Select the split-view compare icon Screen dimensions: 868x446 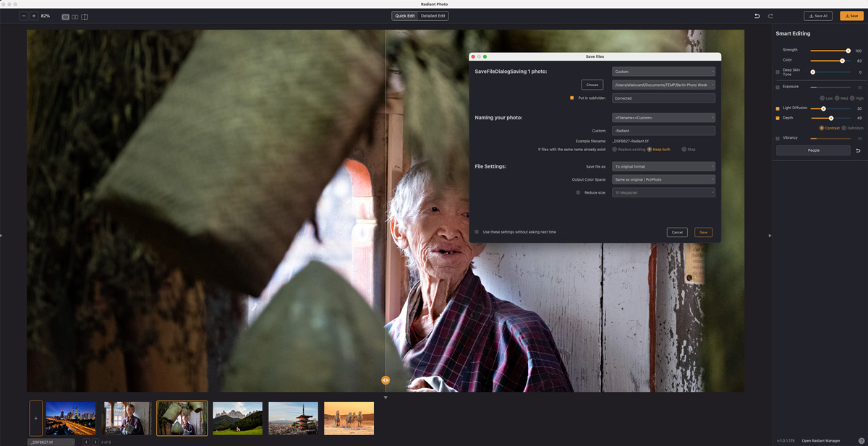point(85,17)
